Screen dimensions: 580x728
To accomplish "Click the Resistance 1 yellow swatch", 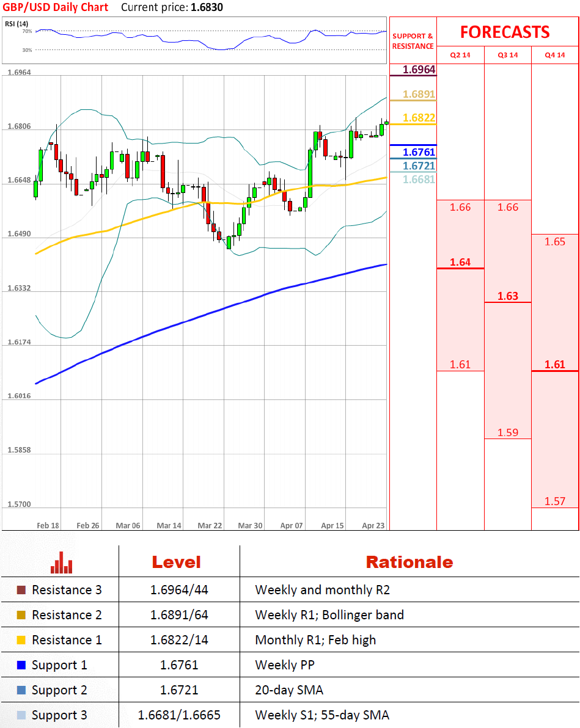I will click(21, 640).
